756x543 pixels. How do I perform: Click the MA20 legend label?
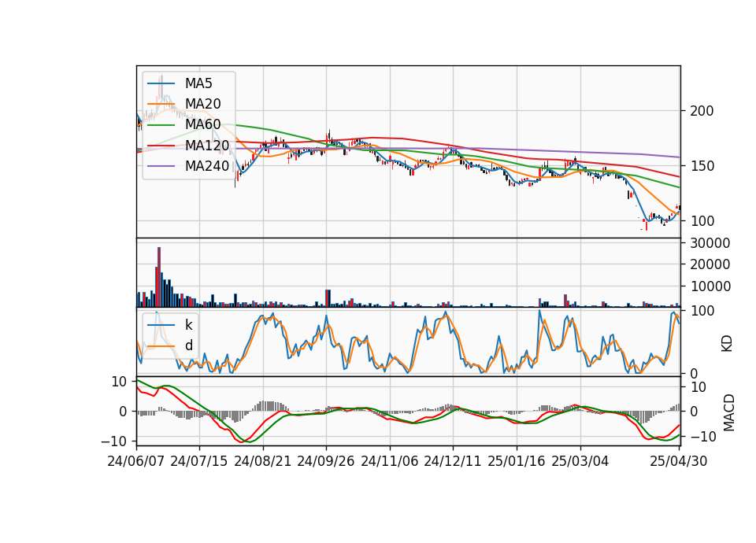[202, 104]
